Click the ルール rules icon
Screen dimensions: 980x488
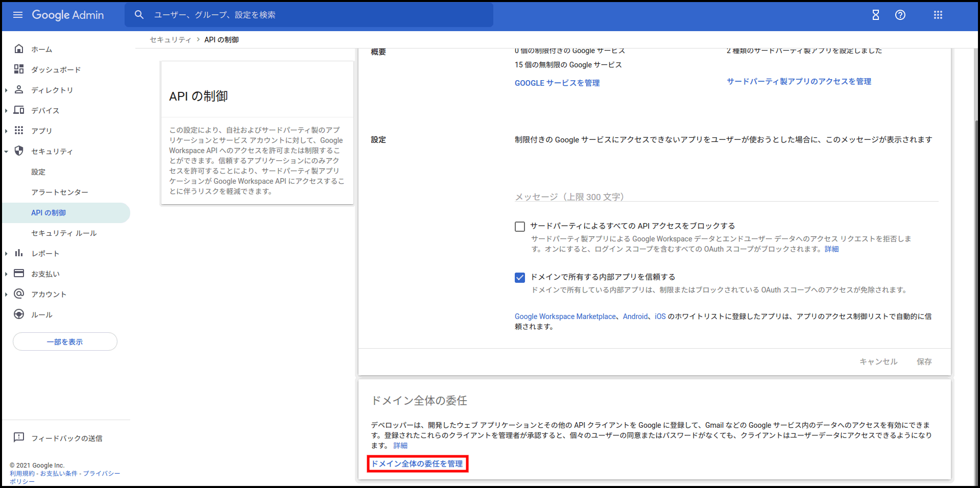(19, 314)
